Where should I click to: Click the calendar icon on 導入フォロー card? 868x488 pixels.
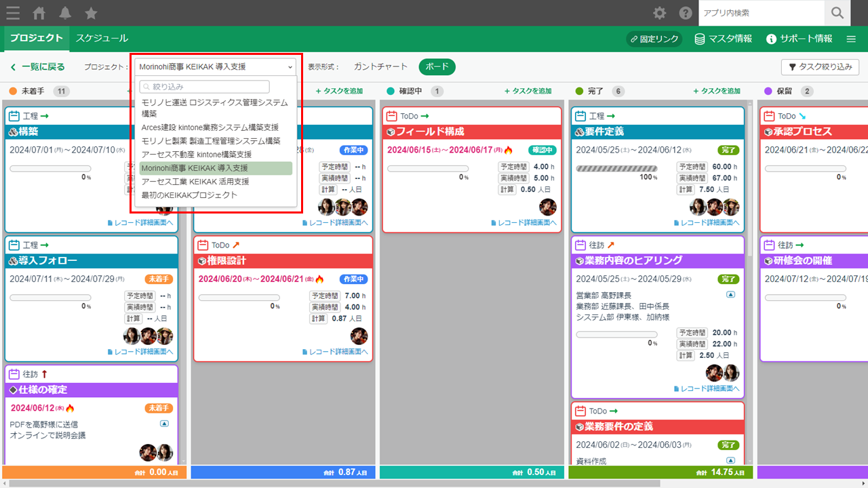tap(14, 245)
